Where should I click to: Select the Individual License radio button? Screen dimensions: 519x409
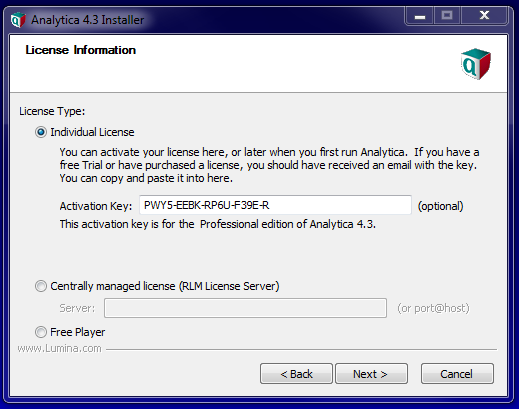[x=41, y=132]
